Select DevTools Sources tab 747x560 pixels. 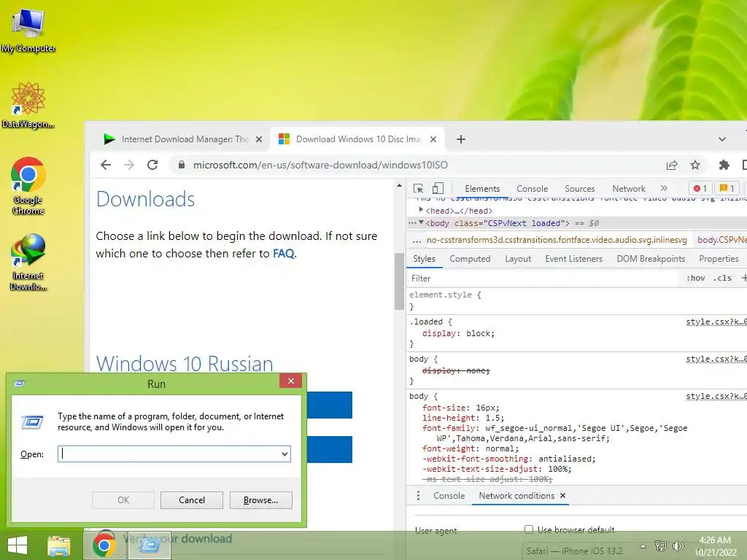point(580,189)
